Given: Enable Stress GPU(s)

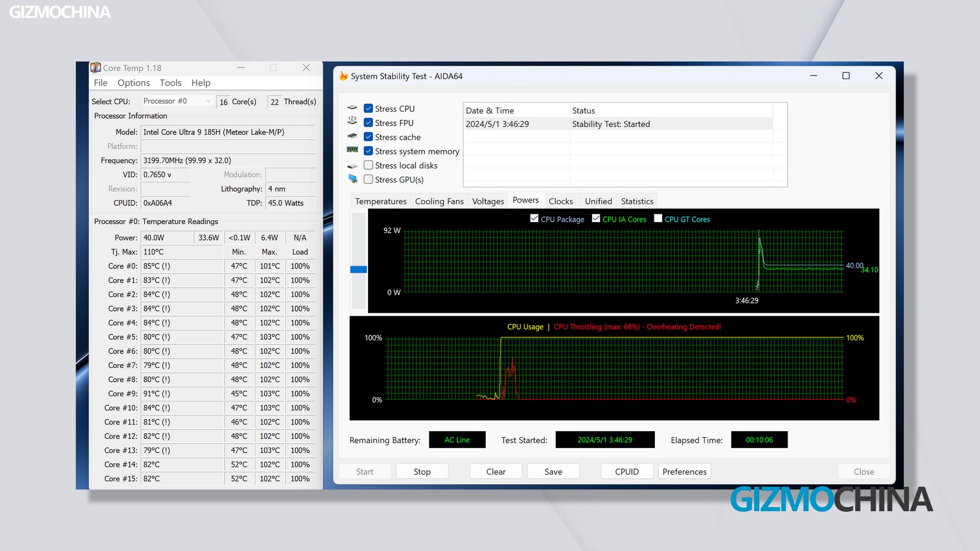Looking at the screenshot, I should pos(368,179).
